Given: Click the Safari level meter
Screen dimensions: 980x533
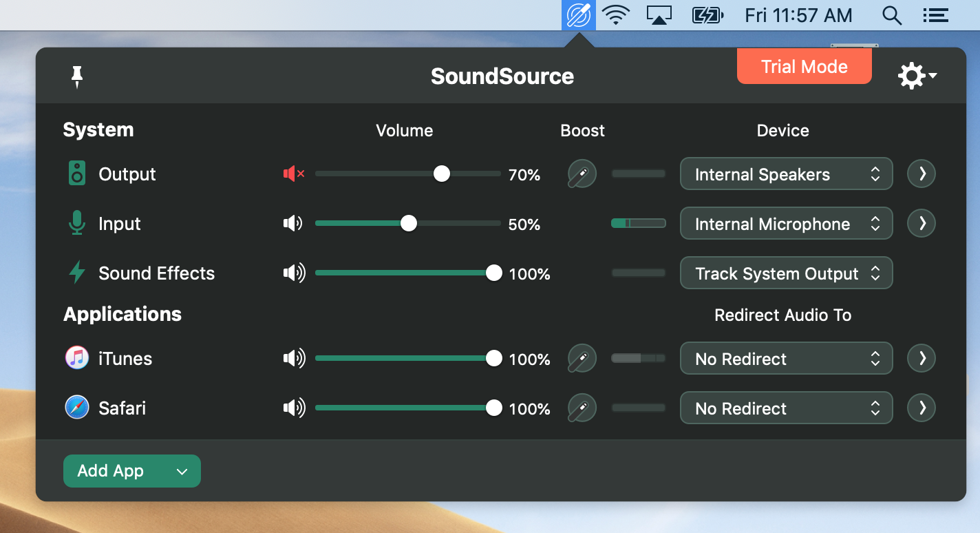Looking at the screenshot, I should (x=639, y=408).
